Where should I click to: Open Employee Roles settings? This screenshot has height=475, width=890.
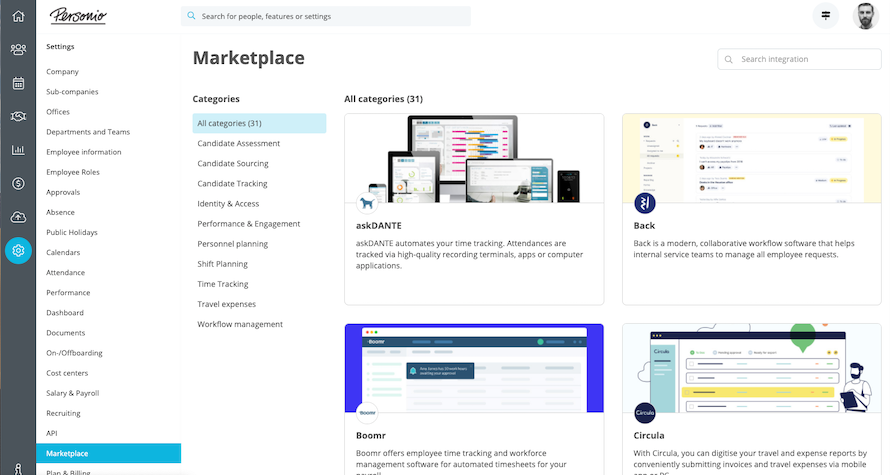tap(73, 172)
